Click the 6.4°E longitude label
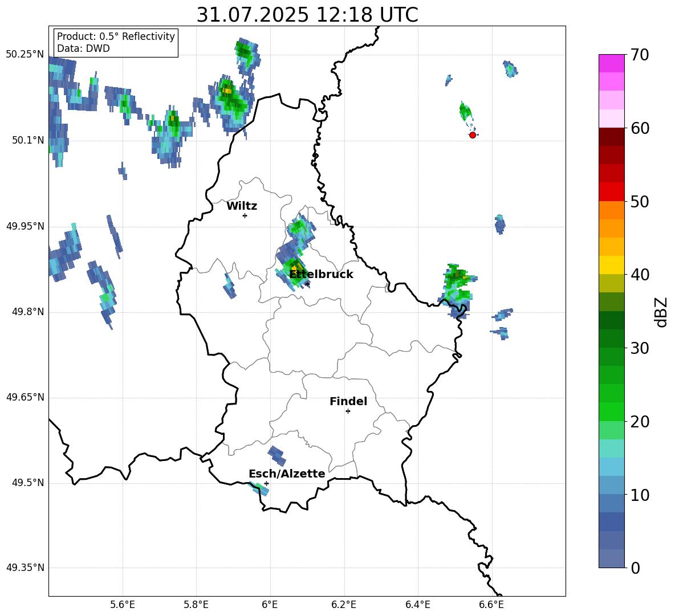This screenshot has width=675, height=616. pos(418,605)
